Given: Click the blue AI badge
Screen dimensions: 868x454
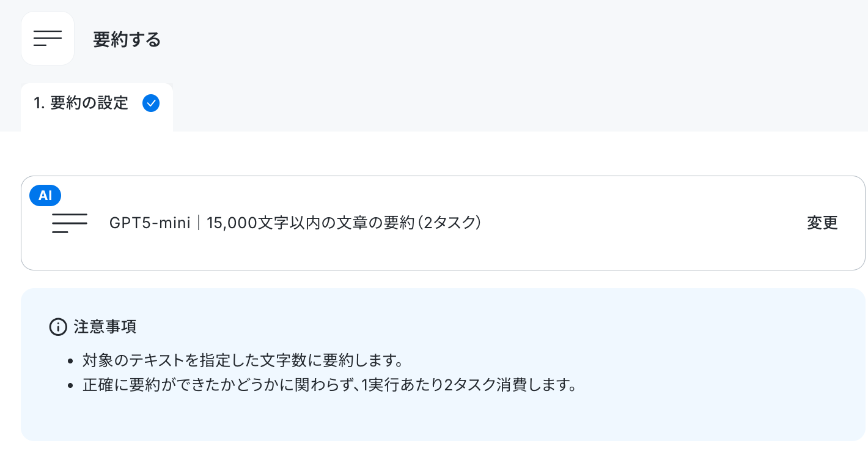Looking at the screenshot, I should click(45, 195).
